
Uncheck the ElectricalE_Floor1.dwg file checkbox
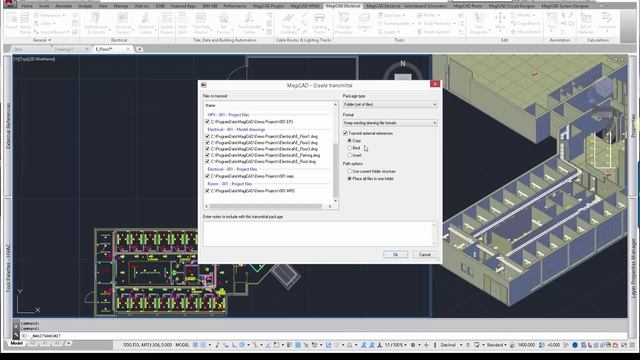click(x=207, y=136)
